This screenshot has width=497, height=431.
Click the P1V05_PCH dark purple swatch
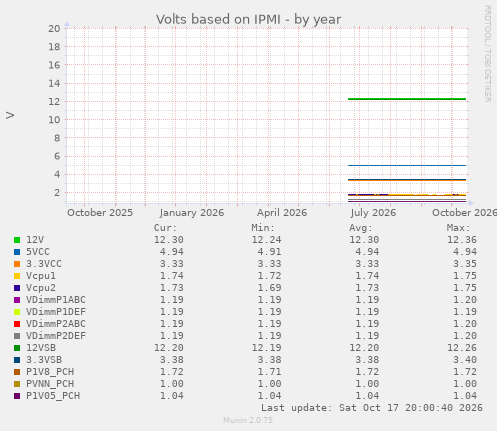tap(17, 396)
